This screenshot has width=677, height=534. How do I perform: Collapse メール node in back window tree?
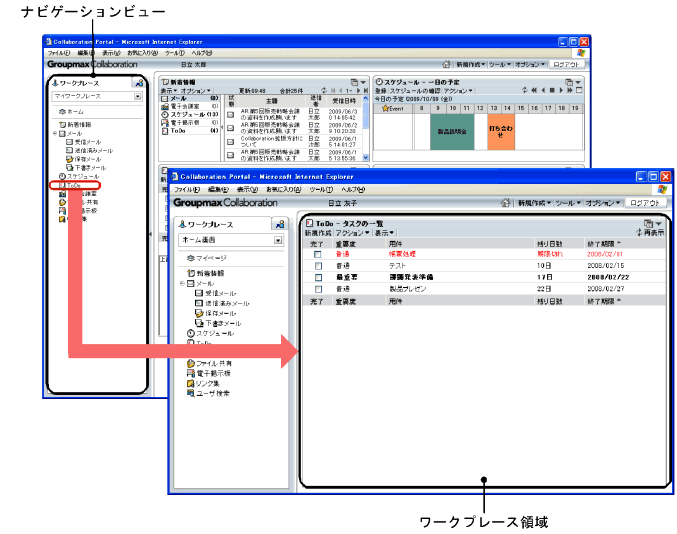[55, 133]
